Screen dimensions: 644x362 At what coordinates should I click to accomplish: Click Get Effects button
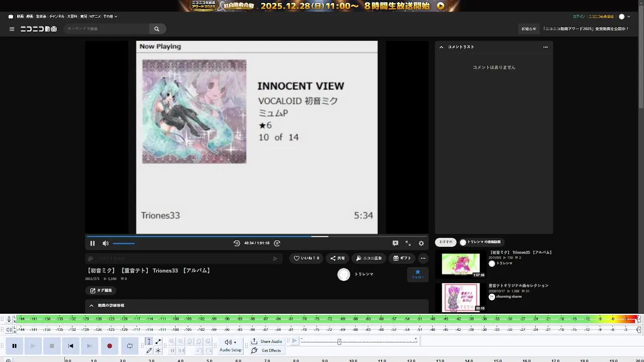(x=266, y=350)
